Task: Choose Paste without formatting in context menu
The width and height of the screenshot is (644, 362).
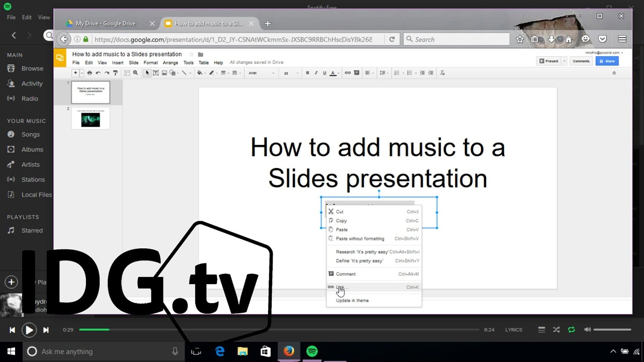Action: click(374, 239)
